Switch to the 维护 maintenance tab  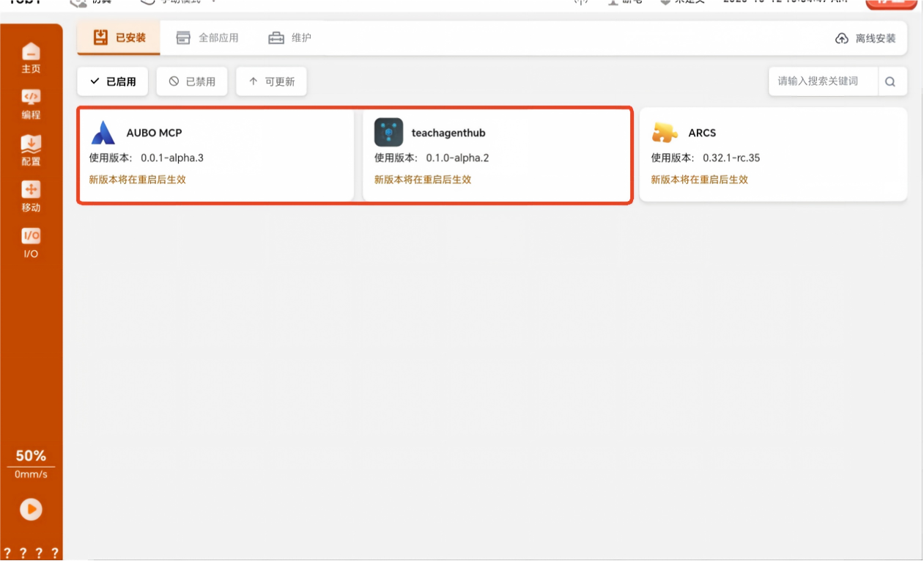tap(289, 38)
